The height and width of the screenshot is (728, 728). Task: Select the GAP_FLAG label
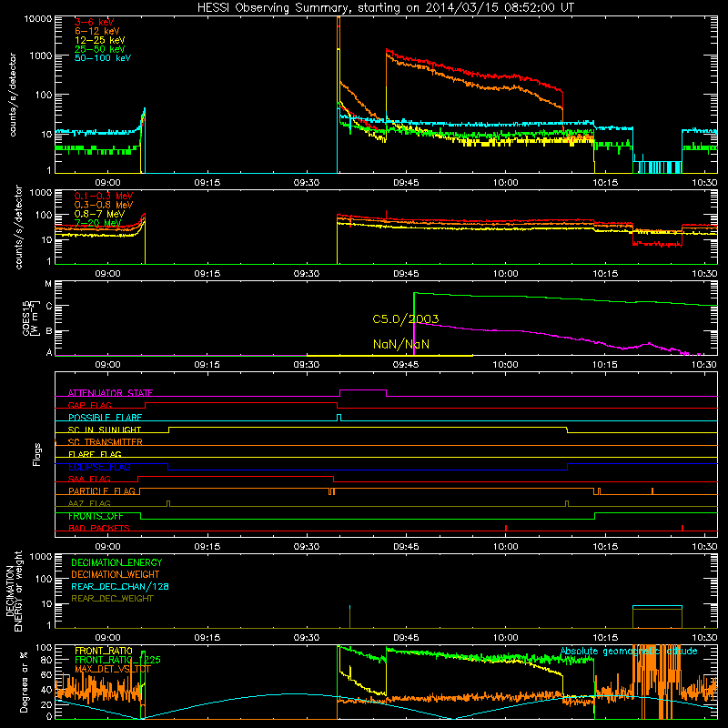point(90,405)
